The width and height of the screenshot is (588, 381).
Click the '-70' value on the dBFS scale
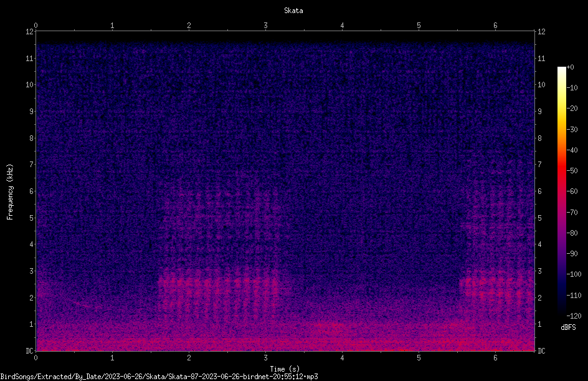(572, 213)
